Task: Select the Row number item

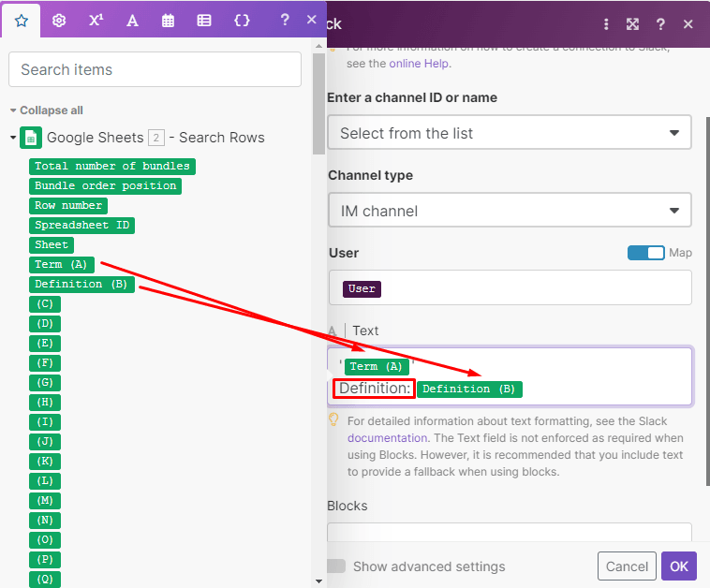Action: tap(68, 205)
